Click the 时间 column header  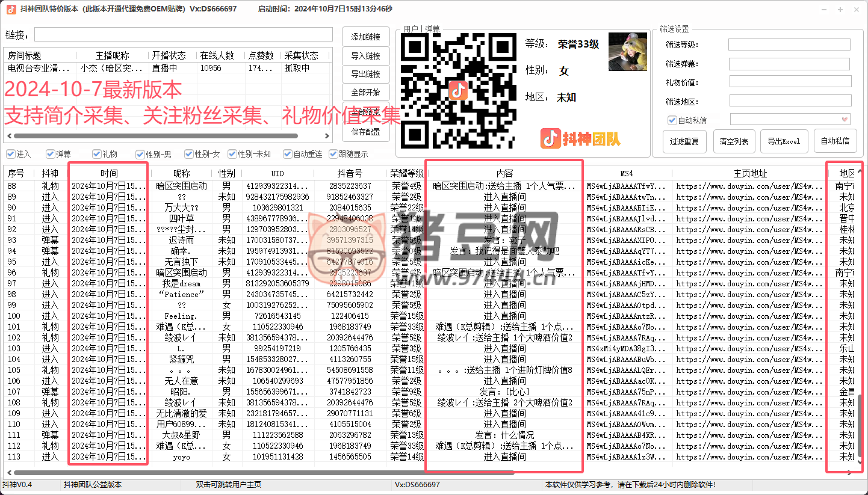109,173
